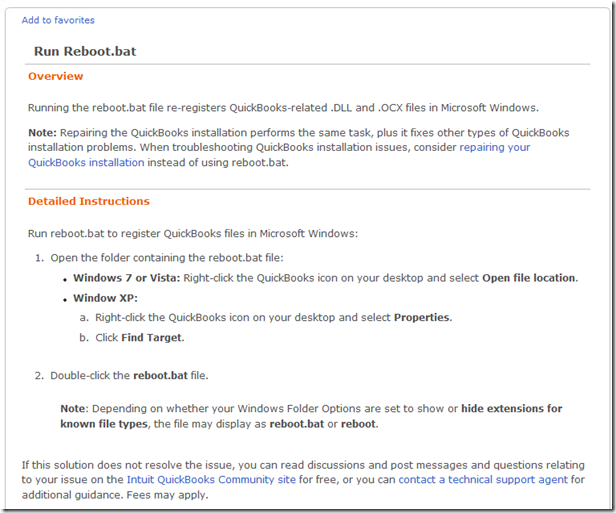The width and height of the screenshot is (616, 513).
Task: Click the Run Reboot.bat article title
Action: (x=84, y=51)
